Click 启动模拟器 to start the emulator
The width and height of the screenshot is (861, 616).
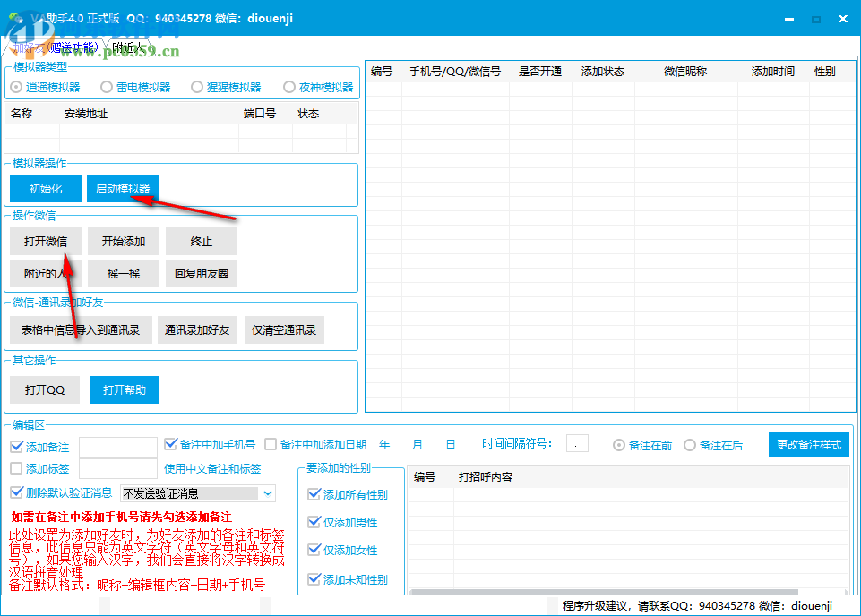pyautogui.click(x=123, y=188)
